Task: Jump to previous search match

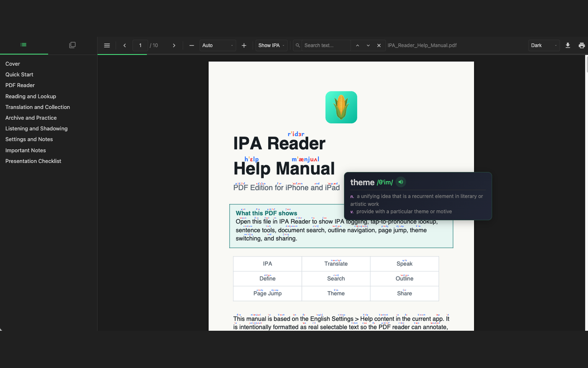Action: coord(357,46)
